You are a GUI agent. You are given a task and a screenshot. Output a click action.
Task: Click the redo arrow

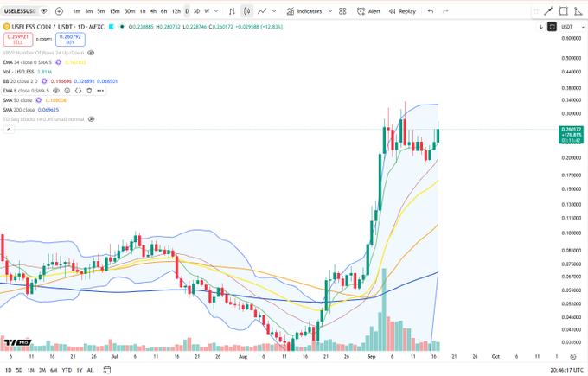click(x=445, y=11)
